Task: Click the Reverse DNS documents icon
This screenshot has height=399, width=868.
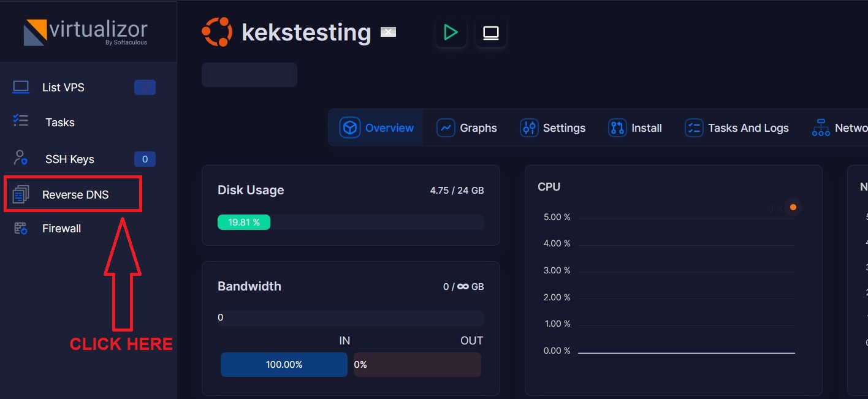Action: 21,194
